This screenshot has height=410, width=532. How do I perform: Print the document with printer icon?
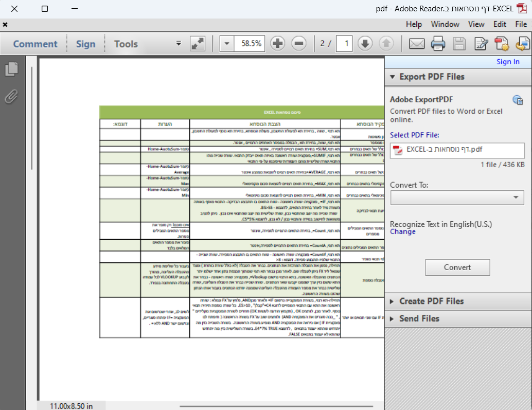click(x=438, y=44)
